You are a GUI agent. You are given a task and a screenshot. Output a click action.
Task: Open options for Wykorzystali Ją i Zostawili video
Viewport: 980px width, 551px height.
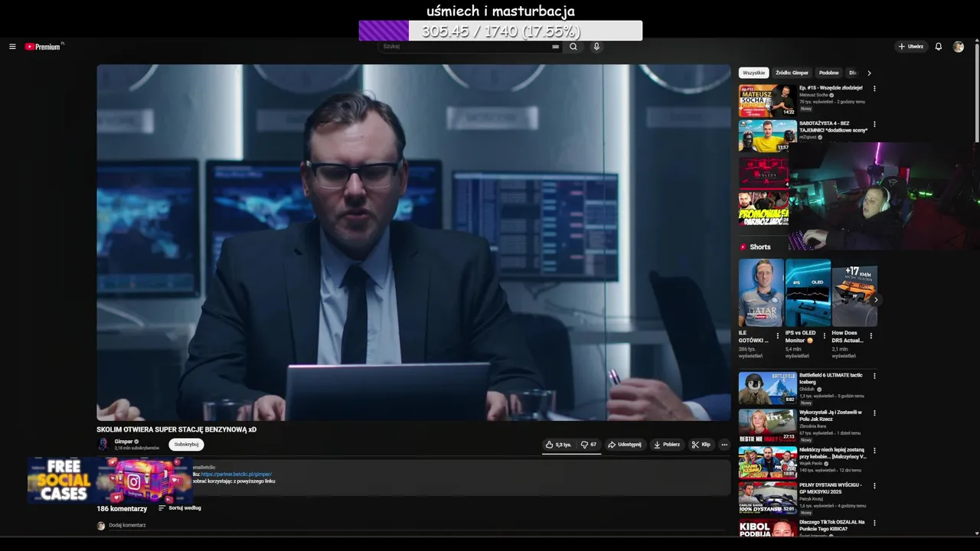pos(874,413)
